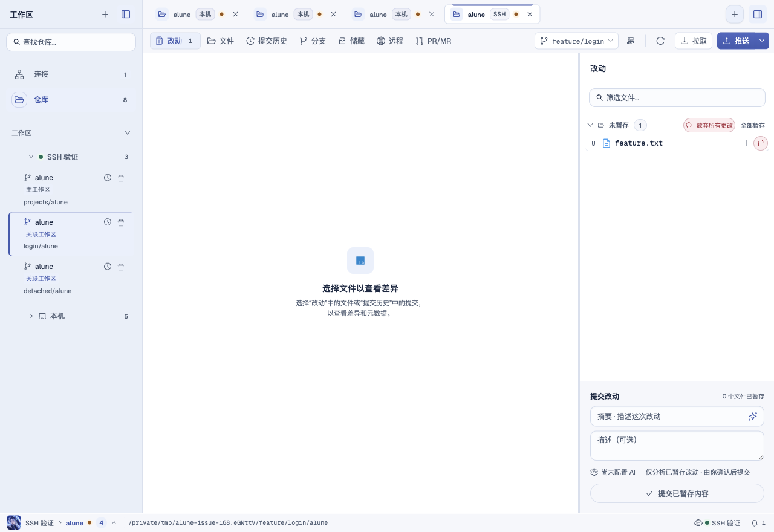This screenshot has width=774, height=532.
Task: Select the 改动 tab in the toolbar
Action: tap(175, 41)
